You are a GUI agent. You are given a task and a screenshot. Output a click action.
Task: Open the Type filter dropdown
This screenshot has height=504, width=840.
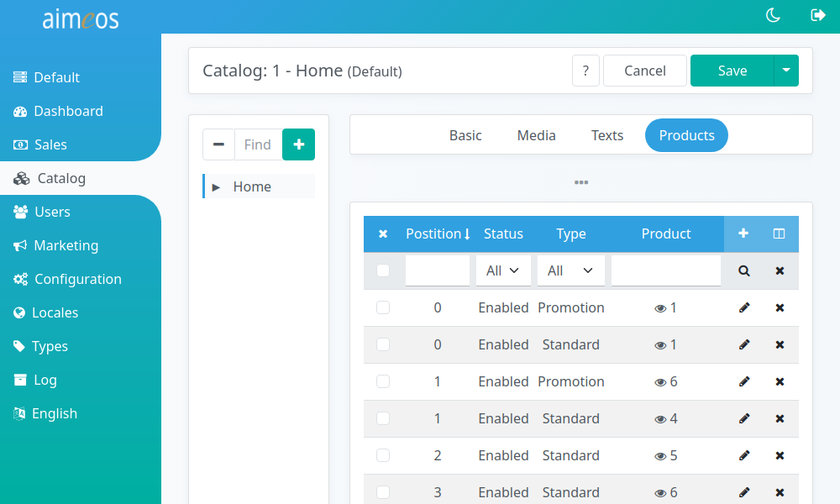570,270
